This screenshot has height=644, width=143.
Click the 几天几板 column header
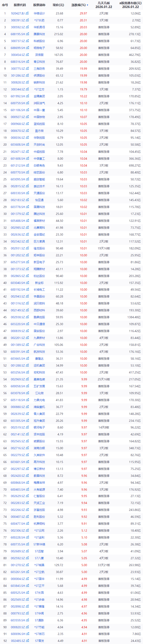coord(104,5)
